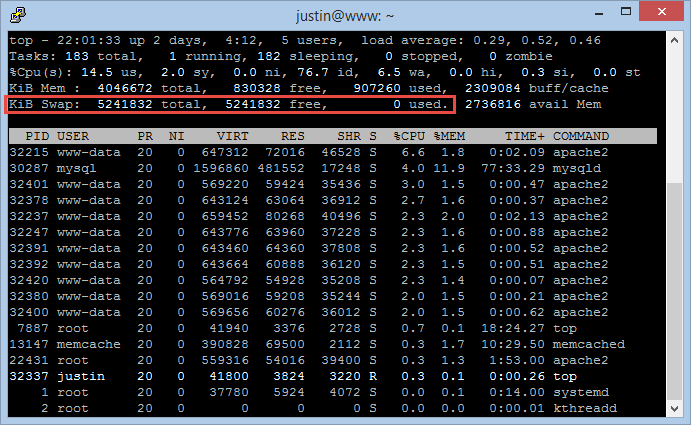This screenshot has width=691, height=425.
Task: Click the NI column header
Action: [177, 136]
